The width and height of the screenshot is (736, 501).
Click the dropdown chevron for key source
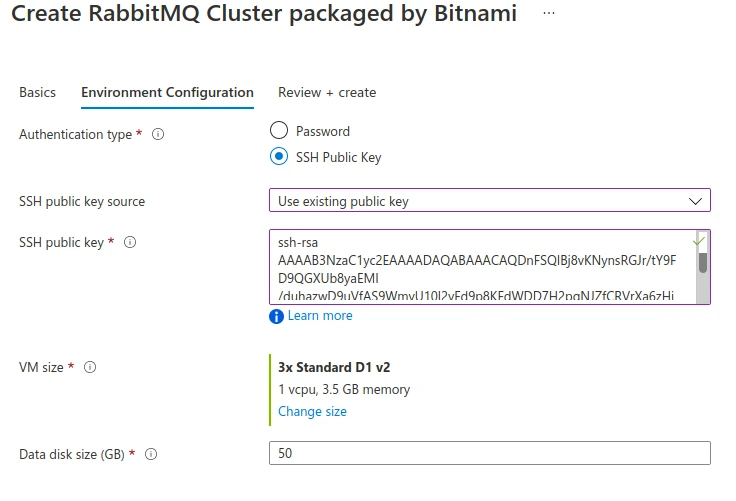[696, 201]
